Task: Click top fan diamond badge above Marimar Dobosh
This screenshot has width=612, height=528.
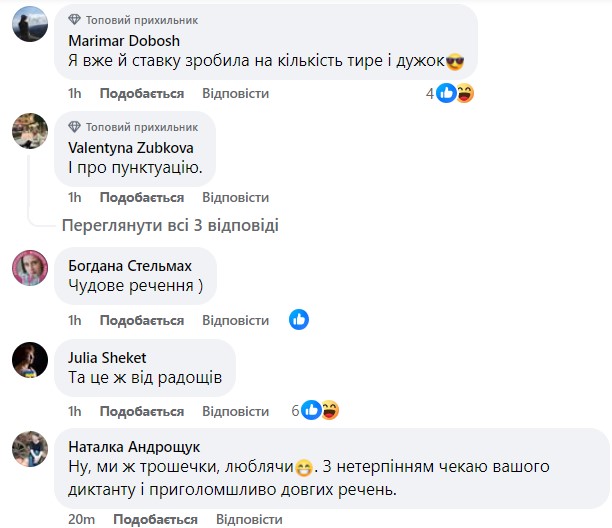Action: point(75,19)
